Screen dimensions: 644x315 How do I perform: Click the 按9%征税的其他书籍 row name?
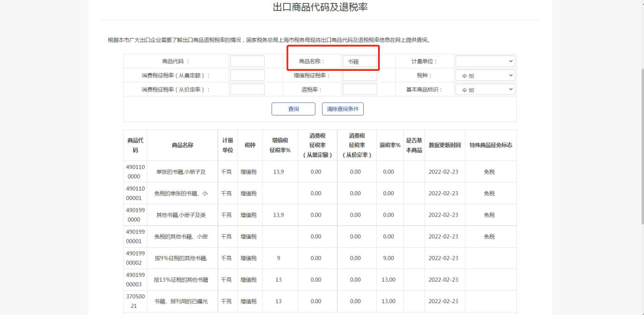(181, 258)
